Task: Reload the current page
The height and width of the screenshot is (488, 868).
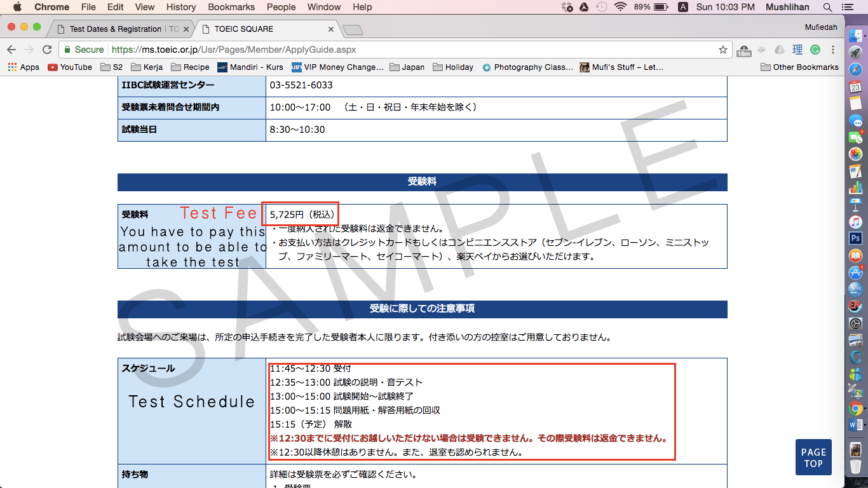Action: point(46,50)
